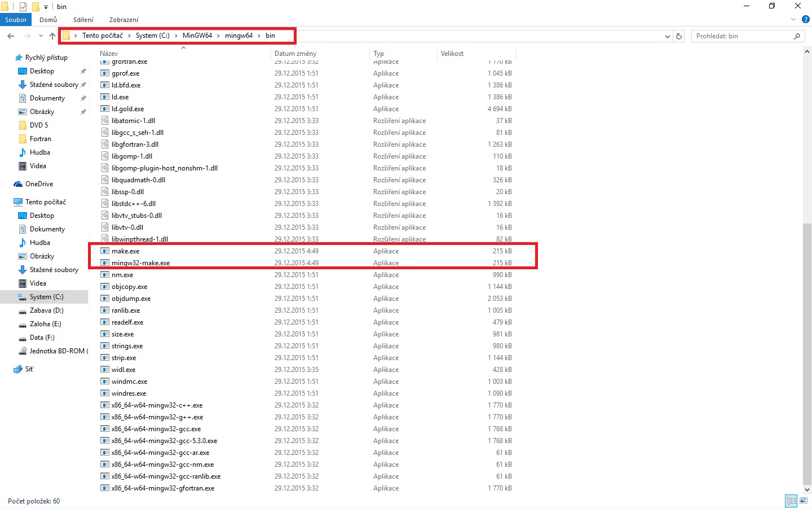812x508 pixels.
Task: Switch to large thumbnails view icon
Action: [x=805, y=501]
